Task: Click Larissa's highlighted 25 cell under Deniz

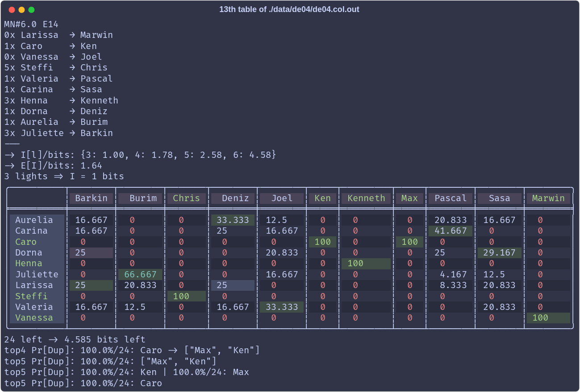Action: pyautogui.click(x=233, y=285)
